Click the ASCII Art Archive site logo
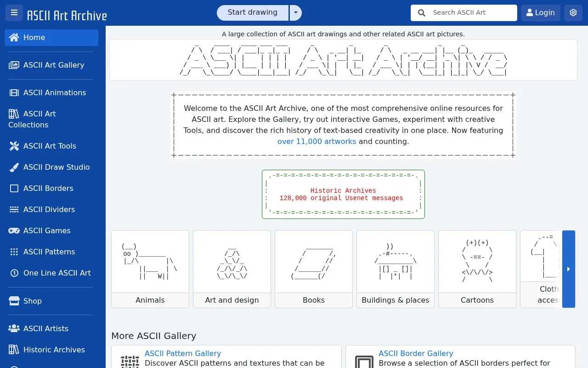Viewport: 588px width, 368px height. [67, 16]
